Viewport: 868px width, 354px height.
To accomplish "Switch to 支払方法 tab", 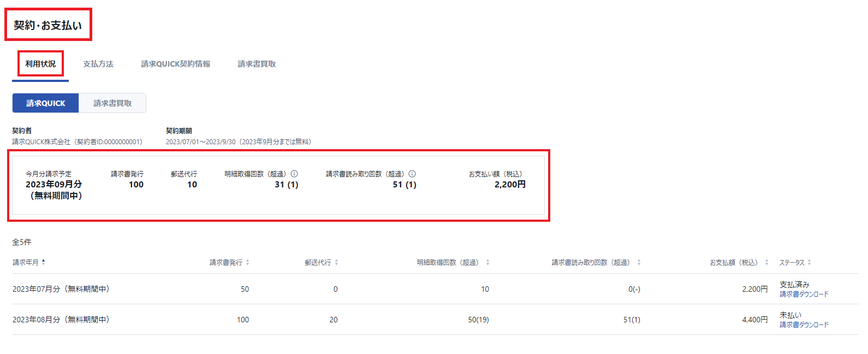I will (98, 64).
